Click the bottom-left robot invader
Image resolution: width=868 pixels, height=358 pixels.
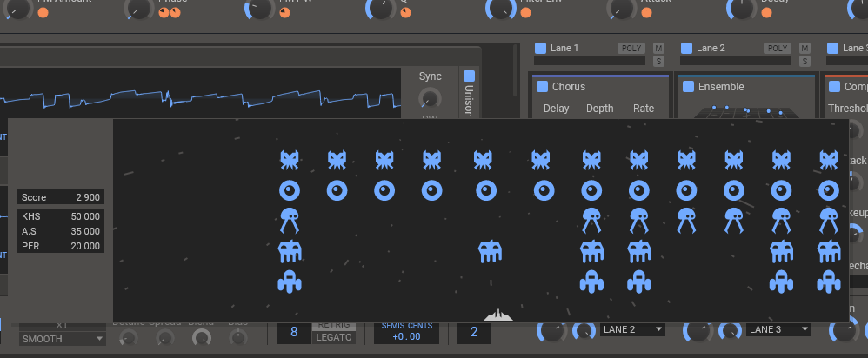click(x=289, y=281)
